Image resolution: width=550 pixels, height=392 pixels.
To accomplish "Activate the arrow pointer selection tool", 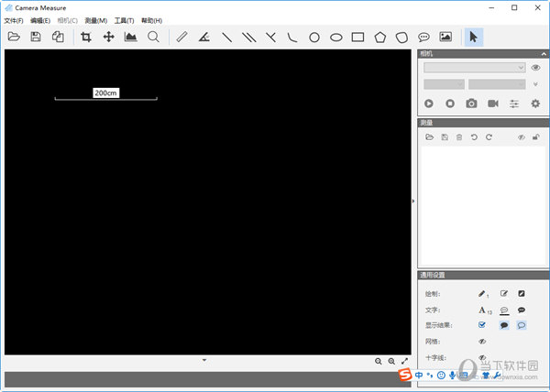I will (x=474, y=37).
